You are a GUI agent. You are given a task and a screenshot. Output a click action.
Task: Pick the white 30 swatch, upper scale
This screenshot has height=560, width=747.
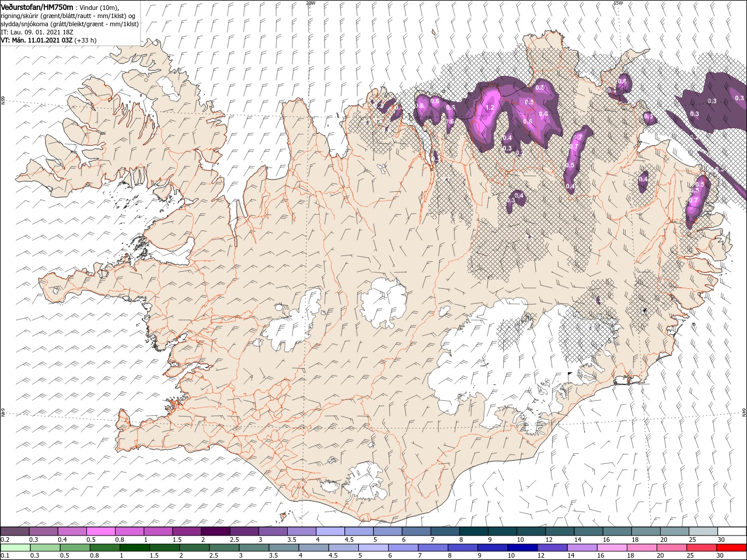(732, 531)
